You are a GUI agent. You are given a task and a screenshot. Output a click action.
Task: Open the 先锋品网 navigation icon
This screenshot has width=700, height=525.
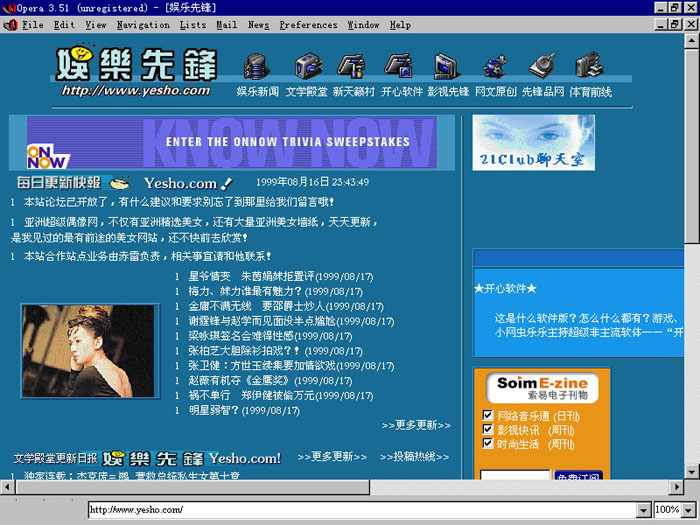(x=542, y=66)
